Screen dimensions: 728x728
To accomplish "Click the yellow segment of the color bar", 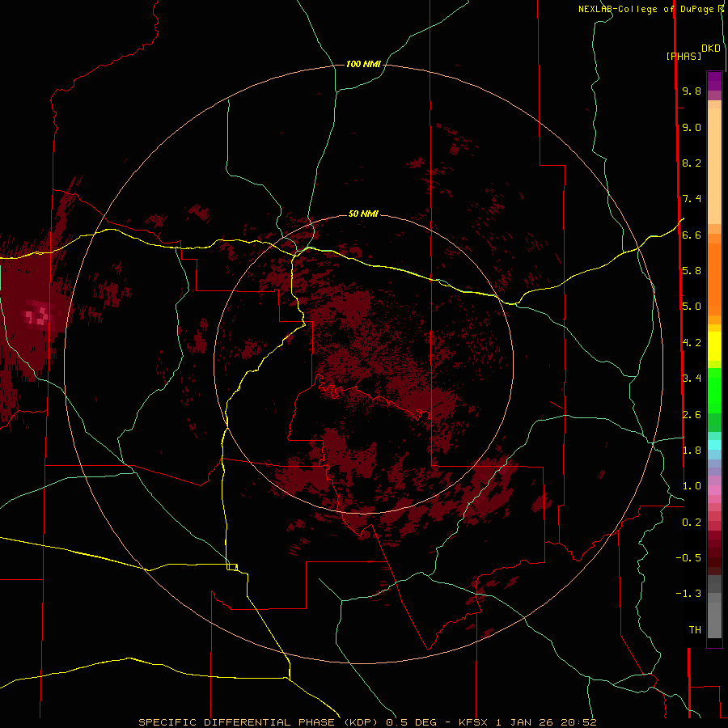I will click(714, 346).
